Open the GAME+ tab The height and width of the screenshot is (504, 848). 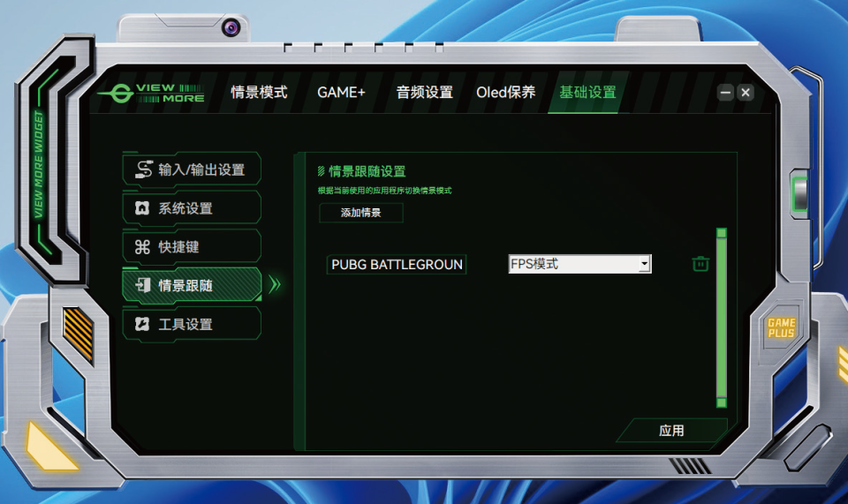pyautogui.click(x=341, y=93)
